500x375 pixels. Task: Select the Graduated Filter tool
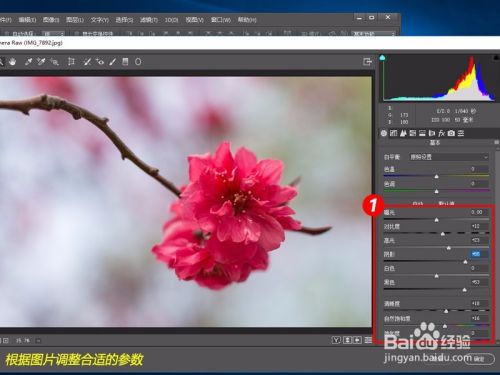point(125,62)
